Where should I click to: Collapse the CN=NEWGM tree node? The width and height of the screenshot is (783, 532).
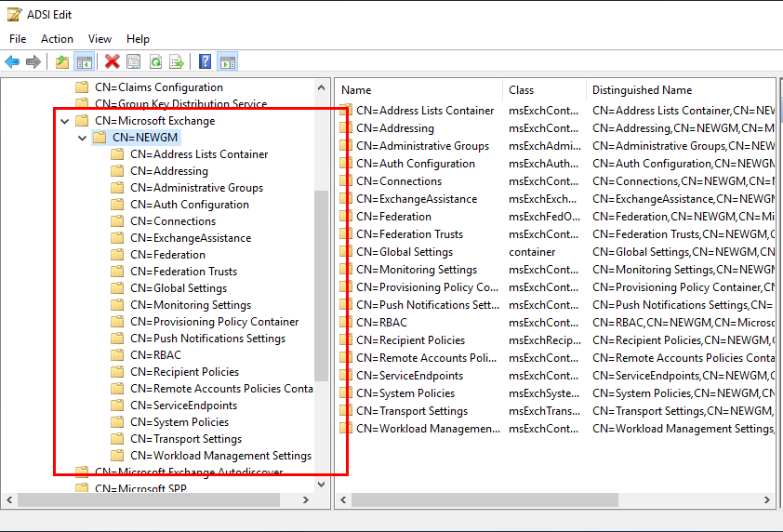coord(83,138)
